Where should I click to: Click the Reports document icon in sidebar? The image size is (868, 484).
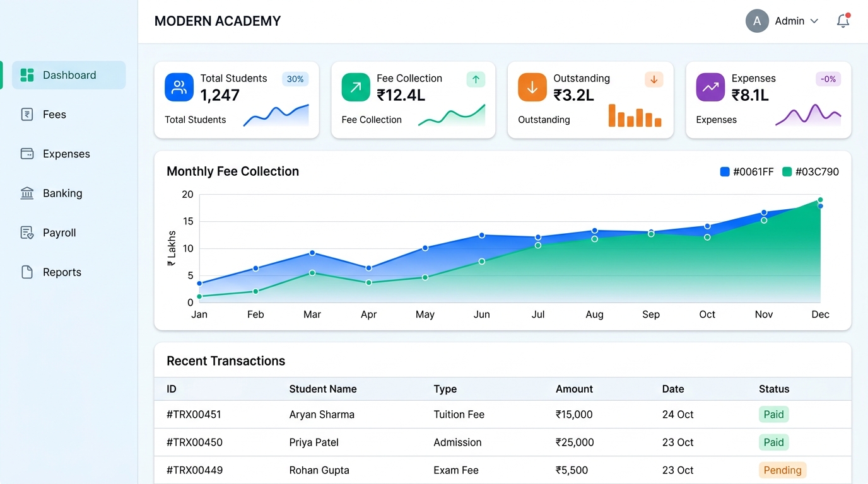[27, 272]
